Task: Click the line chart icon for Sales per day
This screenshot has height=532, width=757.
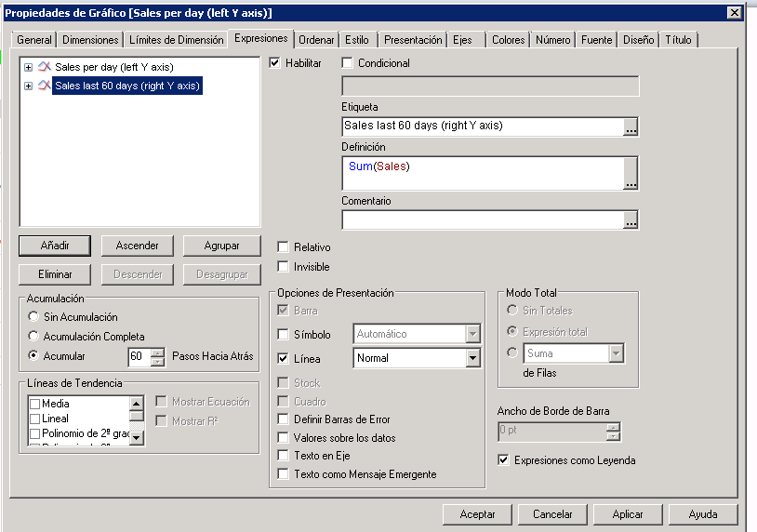Action: 43,67
